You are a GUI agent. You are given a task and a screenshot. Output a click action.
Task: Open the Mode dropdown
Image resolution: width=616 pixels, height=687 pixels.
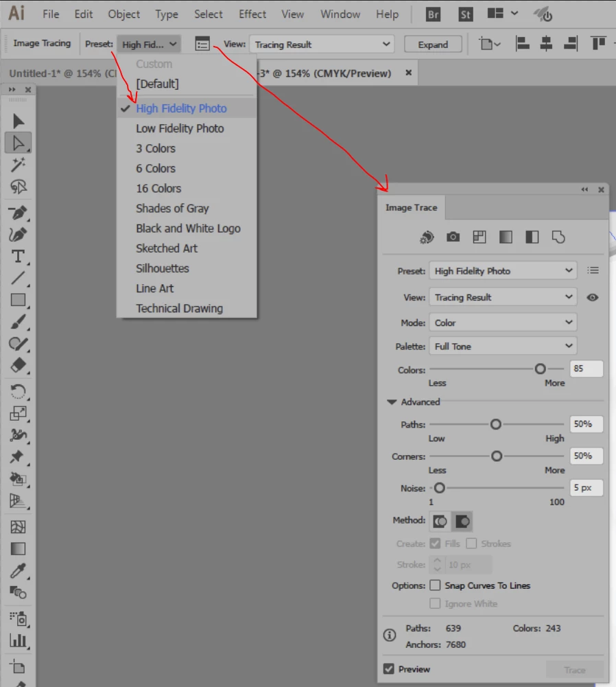(x=503, y=323)
